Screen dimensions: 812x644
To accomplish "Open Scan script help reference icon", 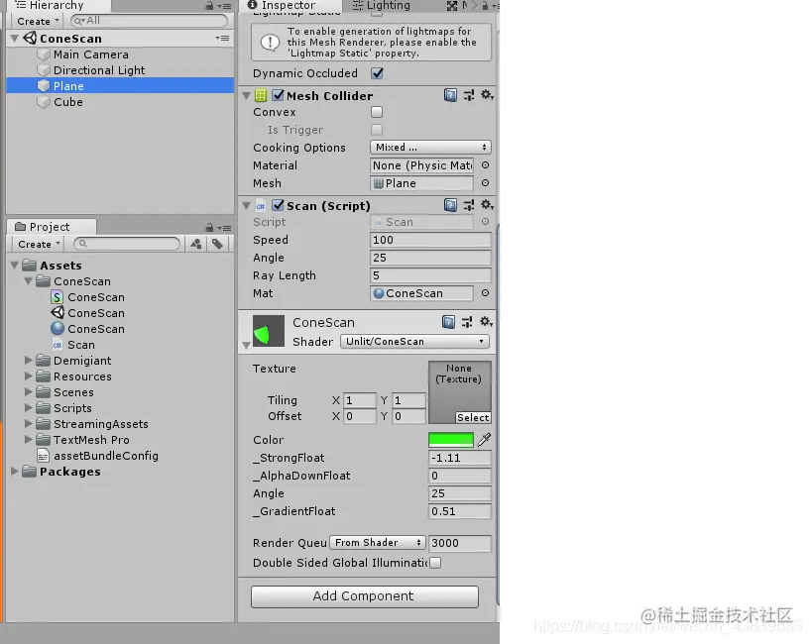I will pos(450,205).
